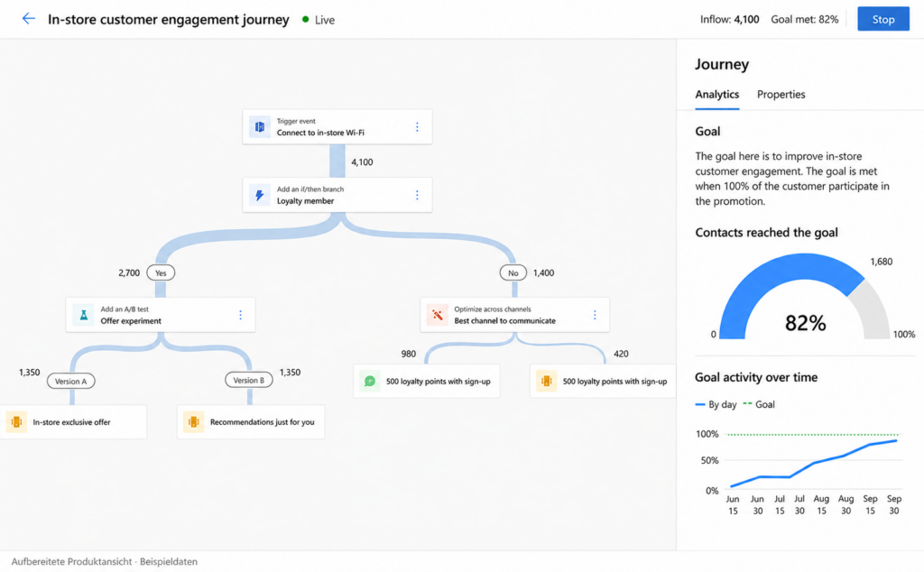Click the green chat icon for 500 loyalty points
This screenshot has width=924, height=572.
369,381
